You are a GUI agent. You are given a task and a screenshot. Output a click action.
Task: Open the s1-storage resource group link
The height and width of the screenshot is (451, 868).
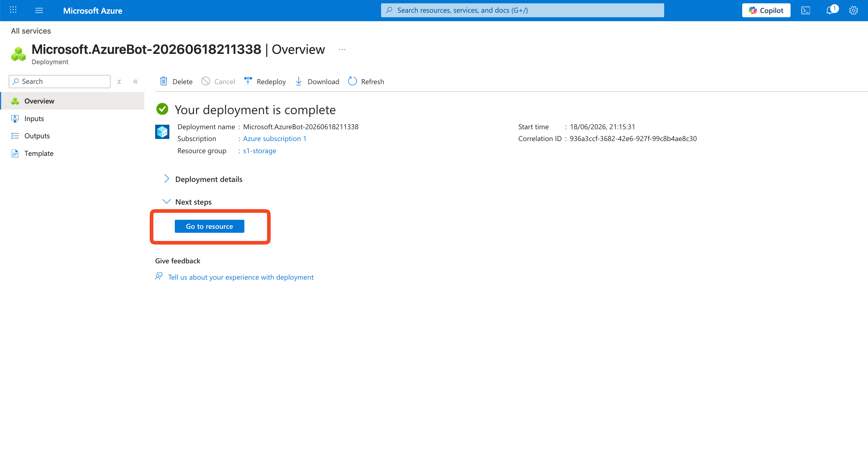pos(259,151)
